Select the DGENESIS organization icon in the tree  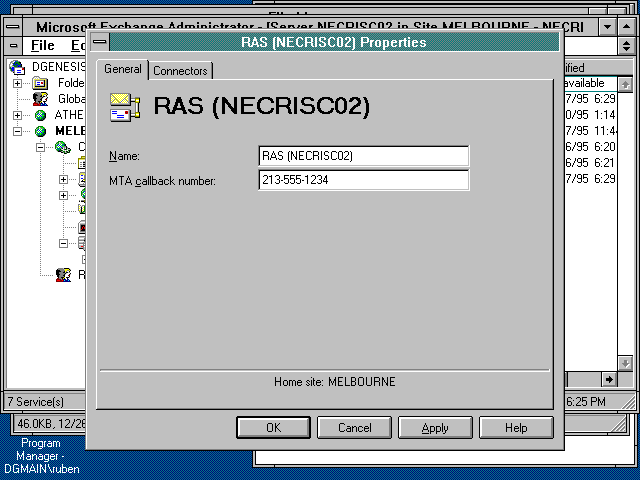(18, 67)
